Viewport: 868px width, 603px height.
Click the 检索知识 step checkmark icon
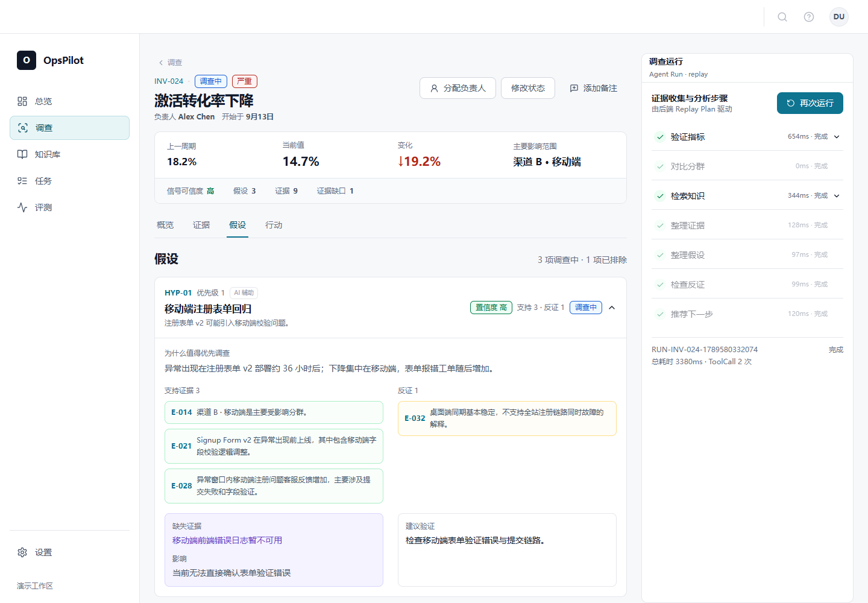pos(661,196)
